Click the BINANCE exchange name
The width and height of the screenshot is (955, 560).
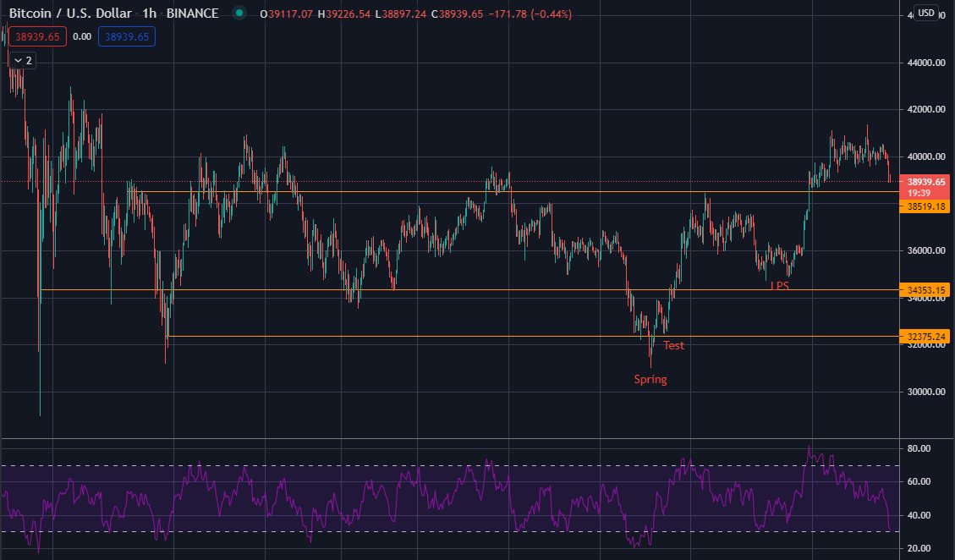click(193, 13)
